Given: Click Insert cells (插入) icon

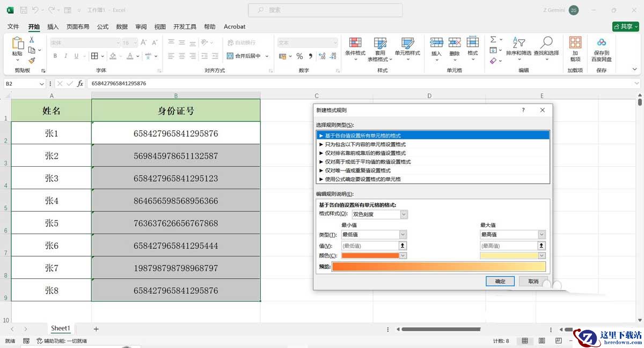Looking at the screenshot, I should click(x=436, y=43).
